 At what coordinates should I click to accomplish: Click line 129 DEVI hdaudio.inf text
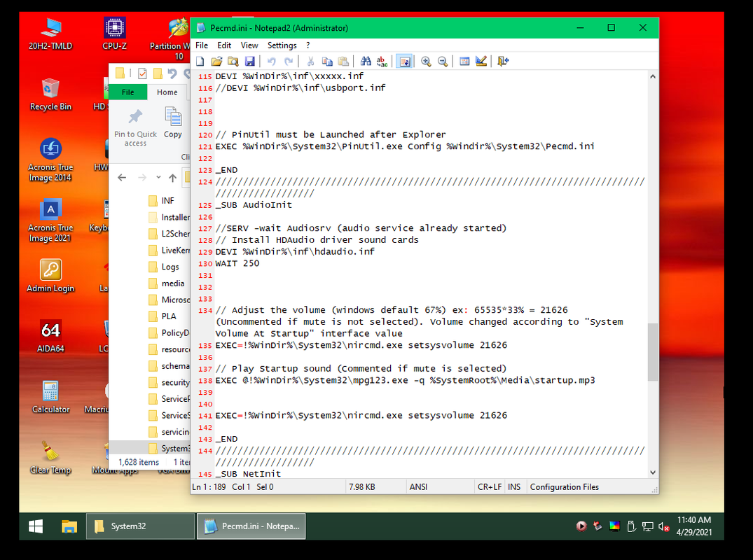tap(295, 251)
